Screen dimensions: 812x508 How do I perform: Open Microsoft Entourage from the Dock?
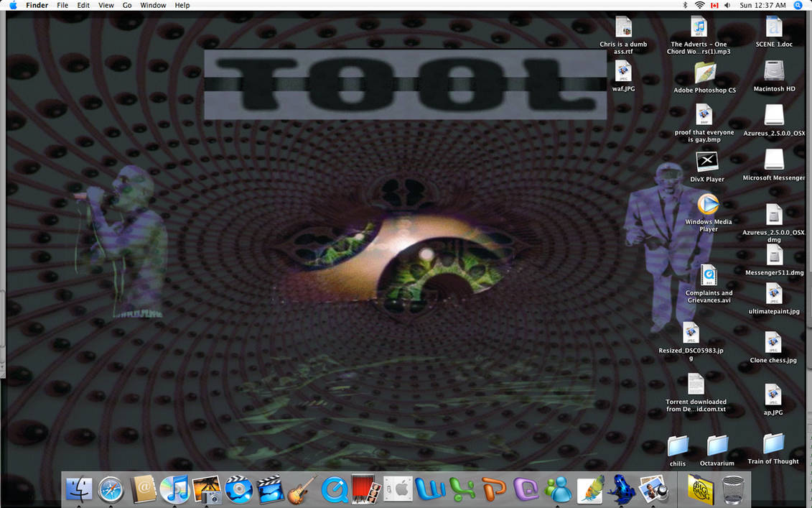[526, 489]
